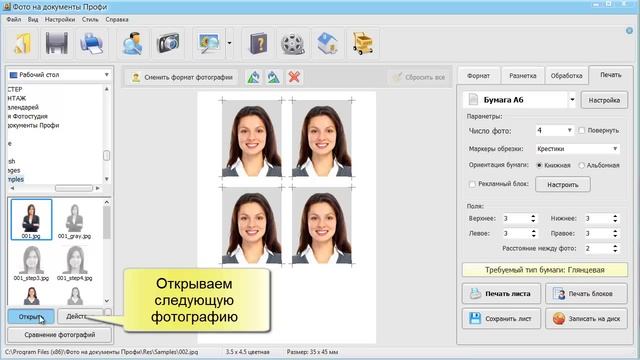Open the Рабочий стол folder dropdown

click(x=60, y=75)
